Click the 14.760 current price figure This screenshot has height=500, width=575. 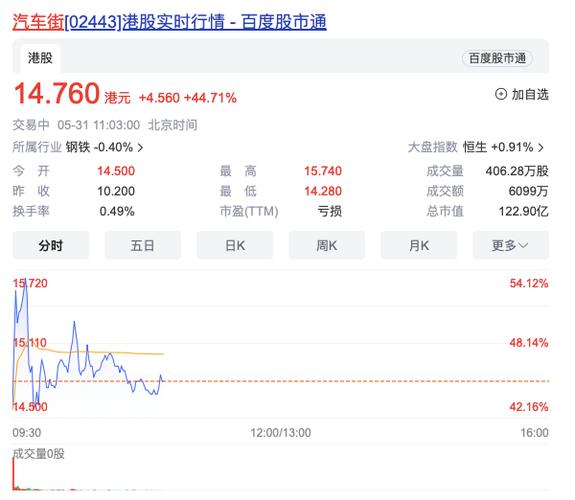(57, 94)
